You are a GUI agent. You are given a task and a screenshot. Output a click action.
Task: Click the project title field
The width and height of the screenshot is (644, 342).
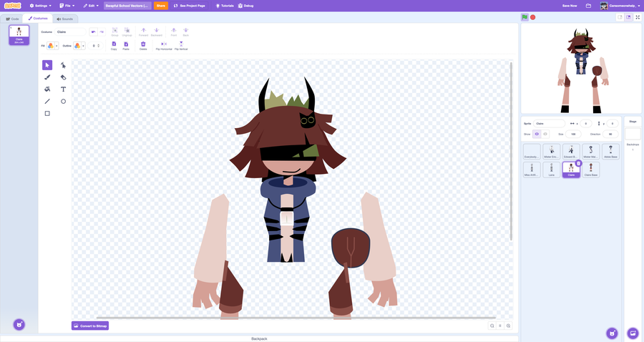[x=127, y=6]
